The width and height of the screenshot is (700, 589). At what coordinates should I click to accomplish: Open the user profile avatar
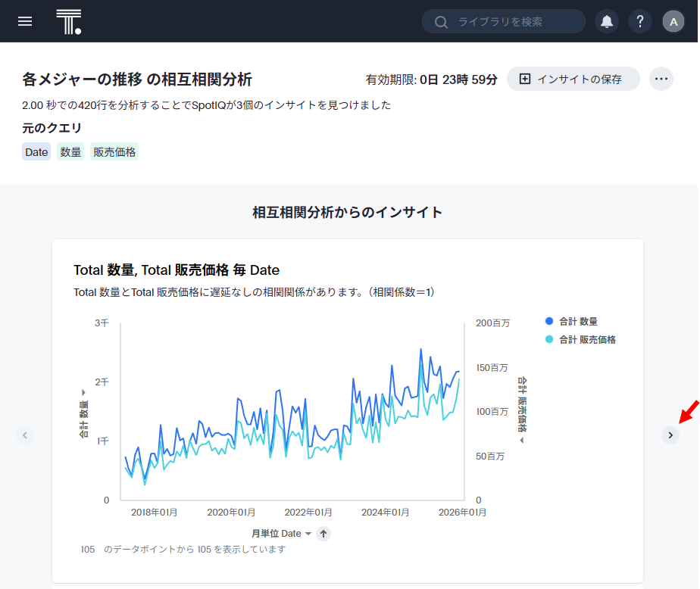point(673,21)
